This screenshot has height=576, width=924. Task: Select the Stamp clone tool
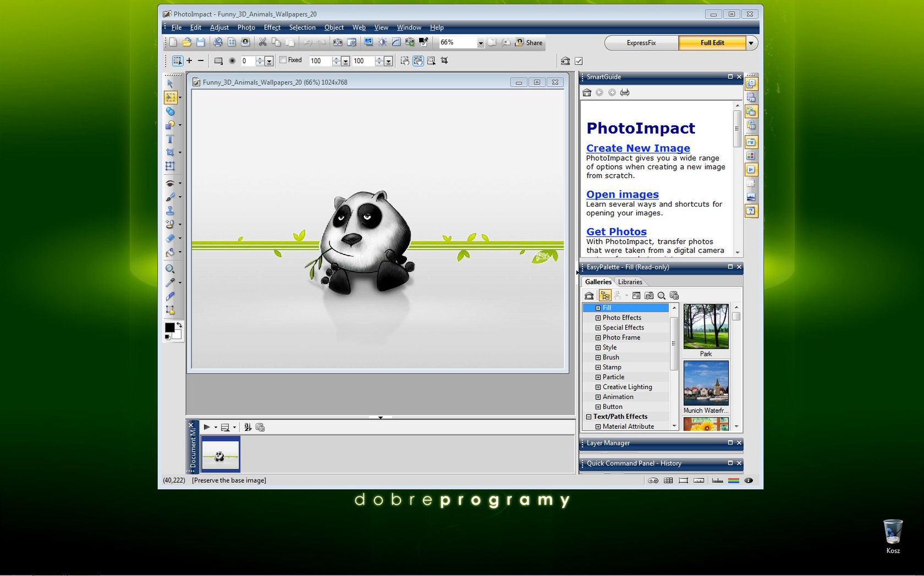170,211
